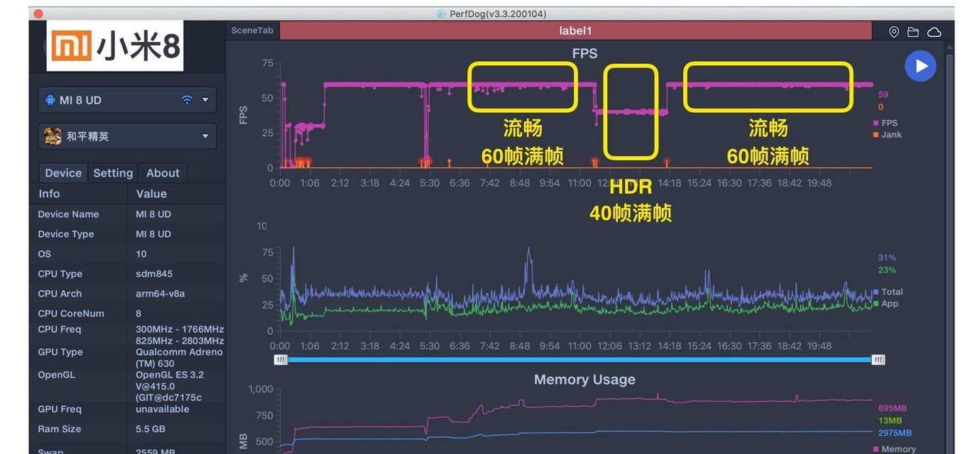Select the About tab
The image size is (980, 454).
point(163,173)
